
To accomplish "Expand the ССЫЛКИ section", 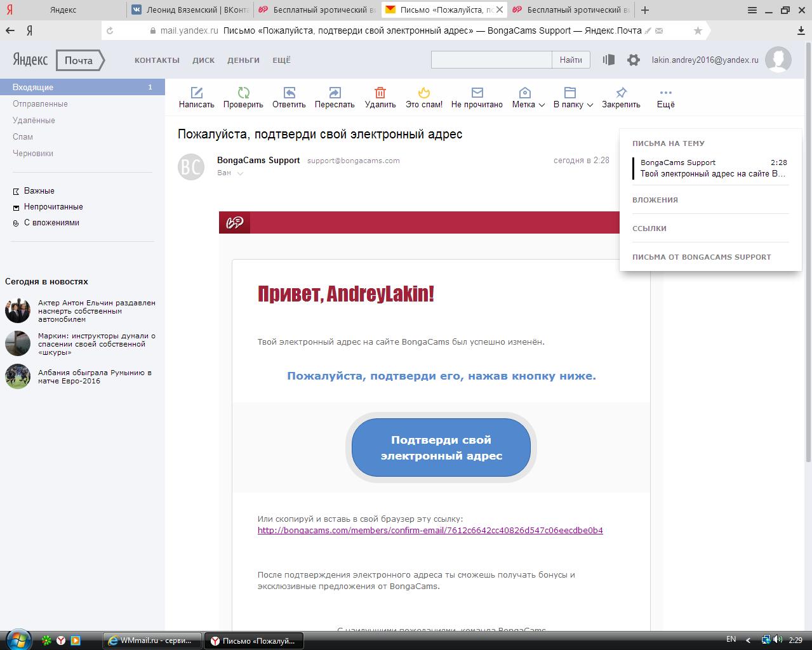I will click(x=649, y=229).
